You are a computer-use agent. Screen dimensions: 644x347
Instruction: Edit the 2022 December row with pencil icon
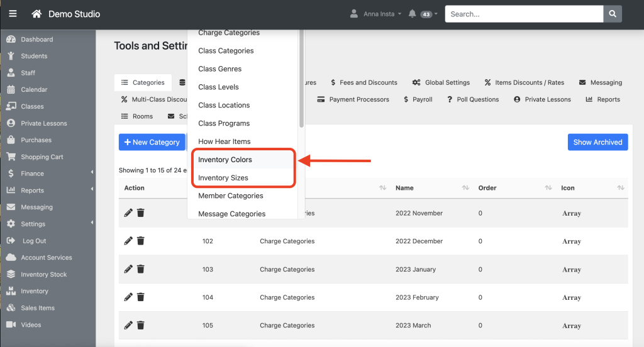pos(128,241)
